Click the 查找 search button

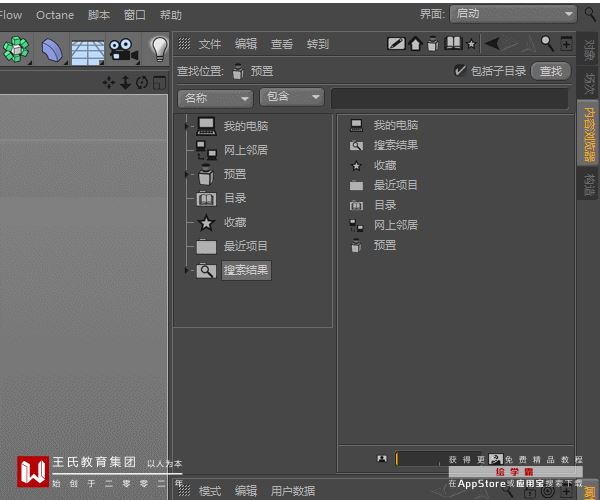tap(551, 71)
